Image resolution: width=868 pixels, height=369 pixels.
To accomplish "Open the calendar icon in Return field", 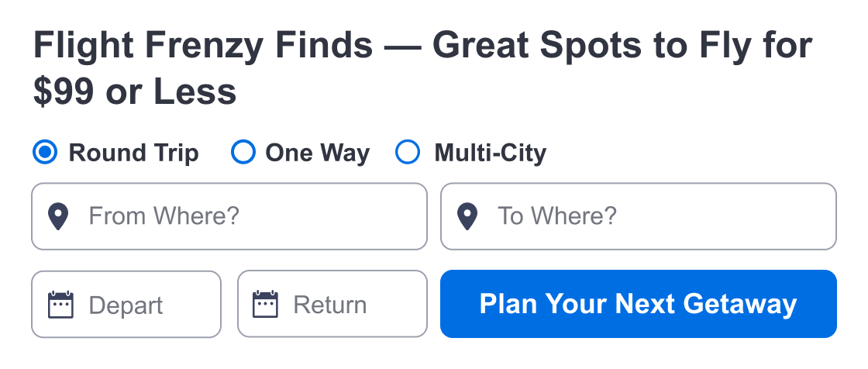I will point(265,304).
